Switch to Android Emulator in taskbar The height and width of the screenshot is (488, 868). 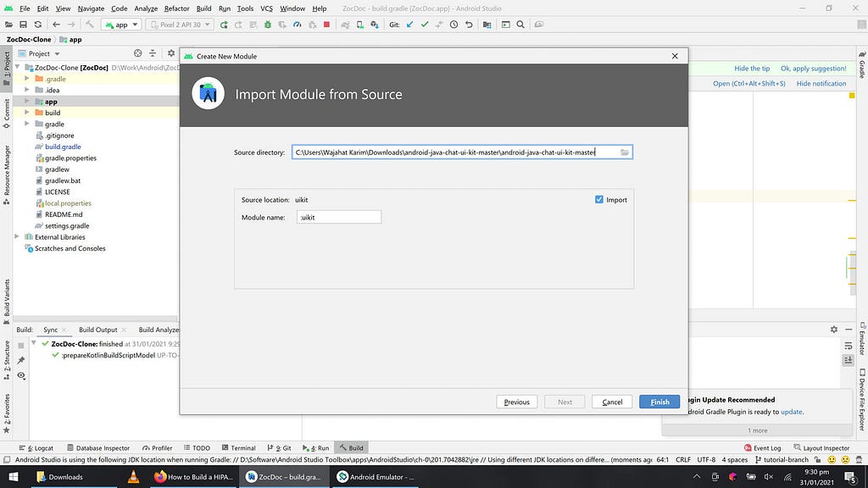(x=376, y=477)
